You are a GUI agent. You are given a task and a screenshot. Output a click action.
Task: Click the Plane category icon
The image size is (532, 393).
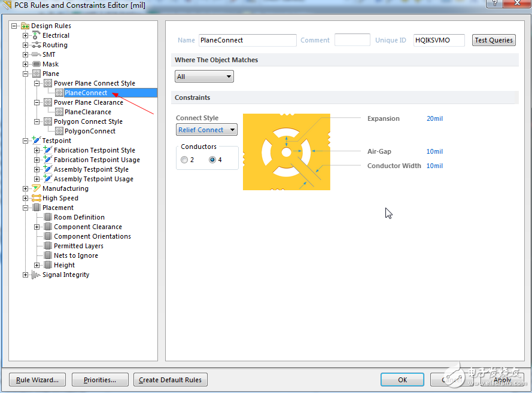[x=37, y=74]
